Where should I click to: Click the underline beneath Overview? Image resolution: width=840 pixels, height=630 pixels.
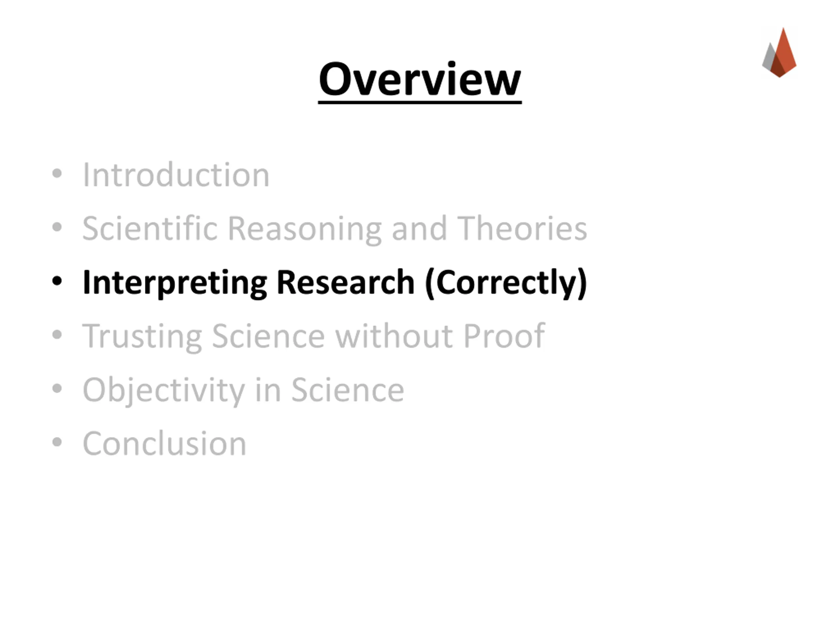[420, 102]
